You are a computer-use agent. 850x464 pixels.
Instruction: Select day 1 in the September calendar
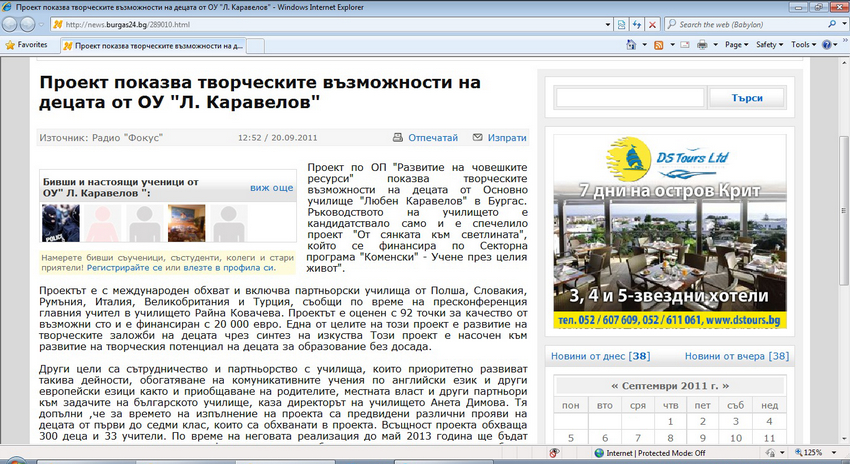[670, 421]
